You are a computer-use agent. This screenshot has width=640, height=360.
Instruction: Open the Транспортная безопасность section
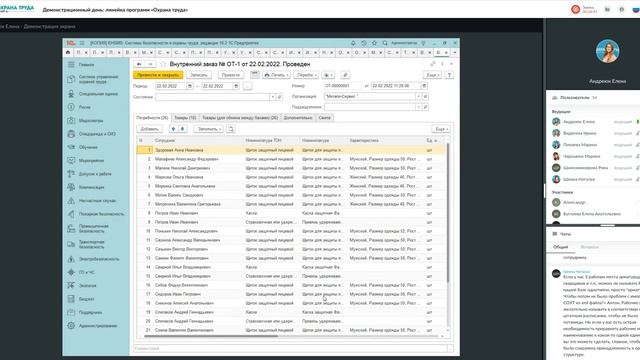tap(92, 244)
